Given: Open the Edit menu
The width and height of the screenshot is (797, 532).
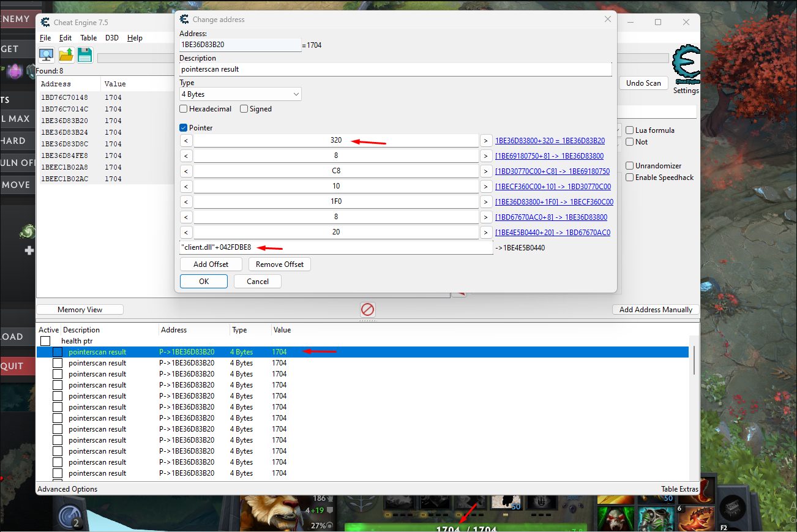Looking at the screenshot, I should point(65,38).
